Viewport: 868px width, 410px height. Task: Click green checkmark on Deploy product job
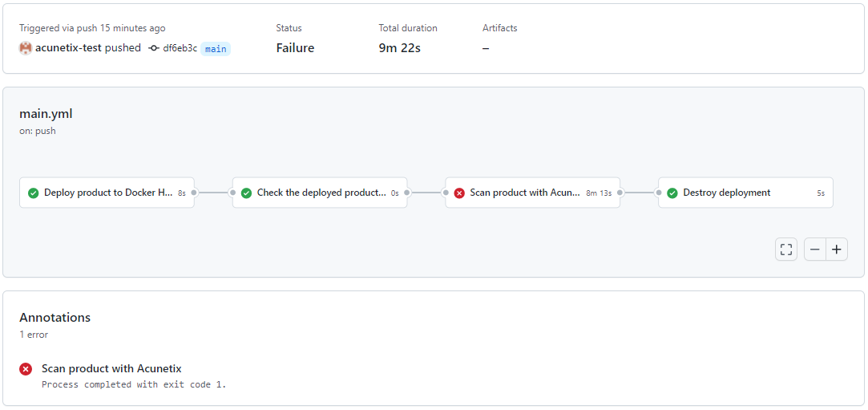[33, 193]
